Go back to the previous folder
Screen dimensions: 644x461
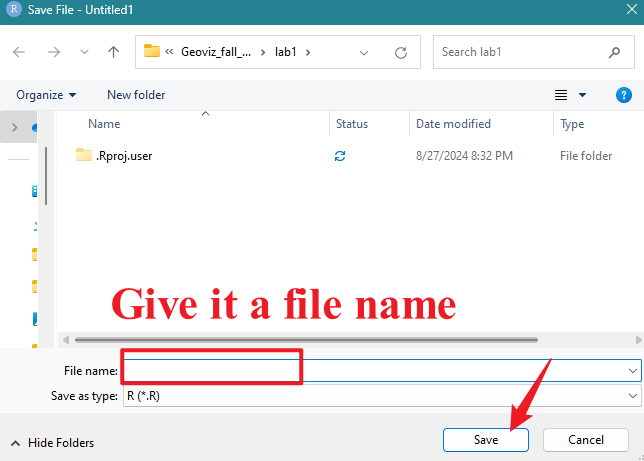point(19,52)
